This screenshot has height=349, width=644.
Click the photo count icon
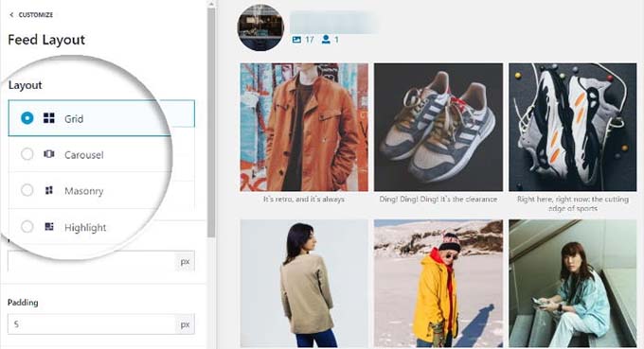pos(296,40)
